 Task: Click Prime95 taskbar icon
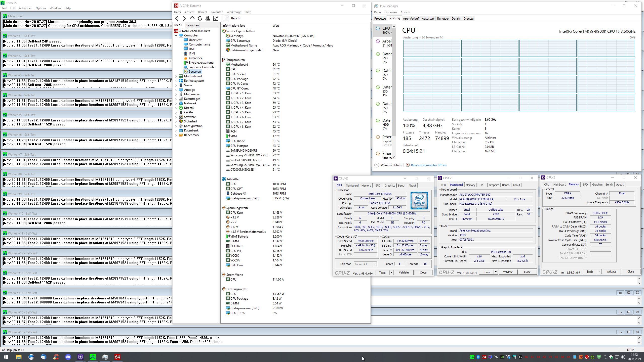[93, 357]
